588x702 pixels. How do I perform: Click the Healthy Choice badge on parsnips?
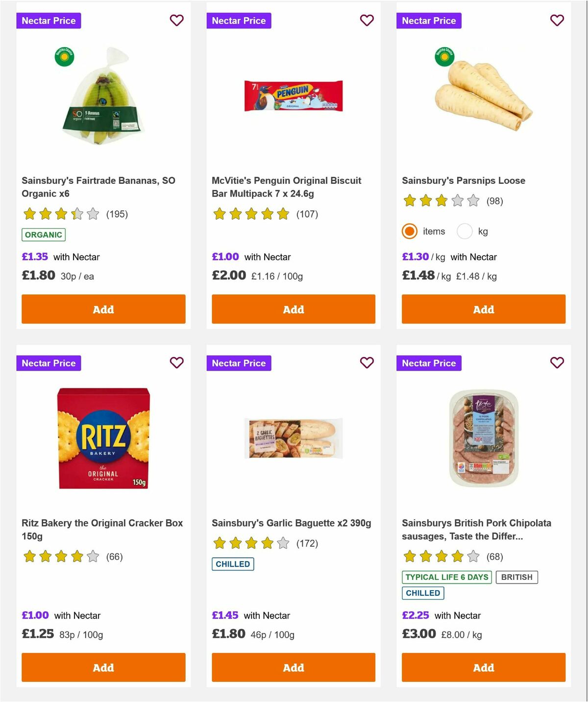(x=444, y=56)
